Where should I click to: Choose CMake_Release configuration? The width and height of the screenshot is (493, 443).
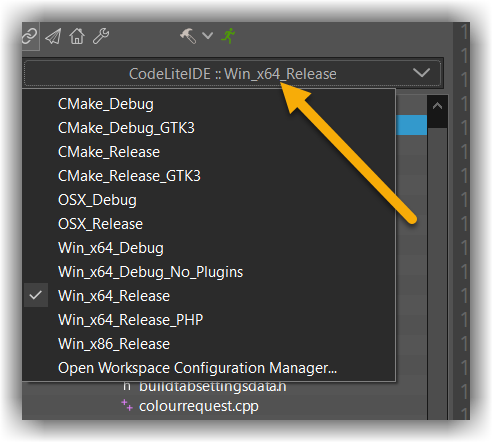pos(209,152)
